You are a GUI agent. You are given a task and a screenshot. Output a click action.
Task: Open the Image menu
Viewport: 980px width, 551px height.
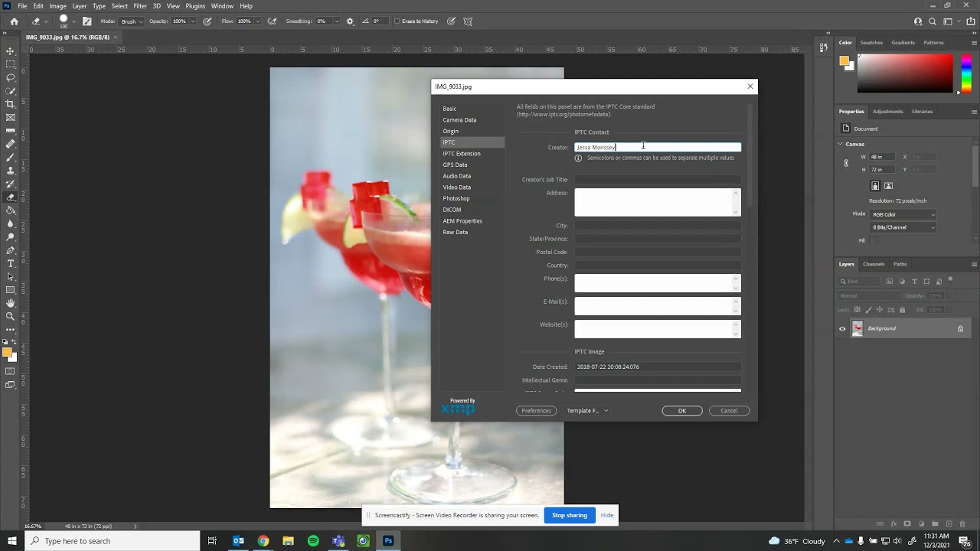58,6
